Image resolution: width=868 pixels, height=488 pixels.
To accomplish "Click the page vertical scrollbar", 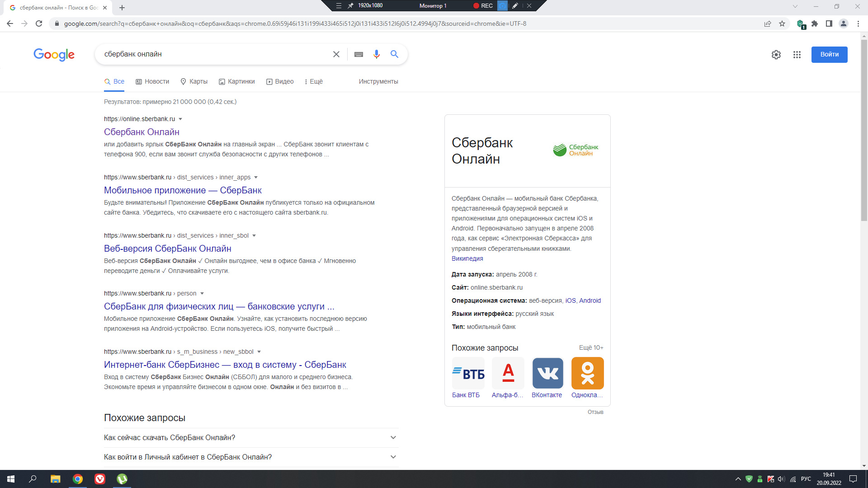I will click(864, 131).
